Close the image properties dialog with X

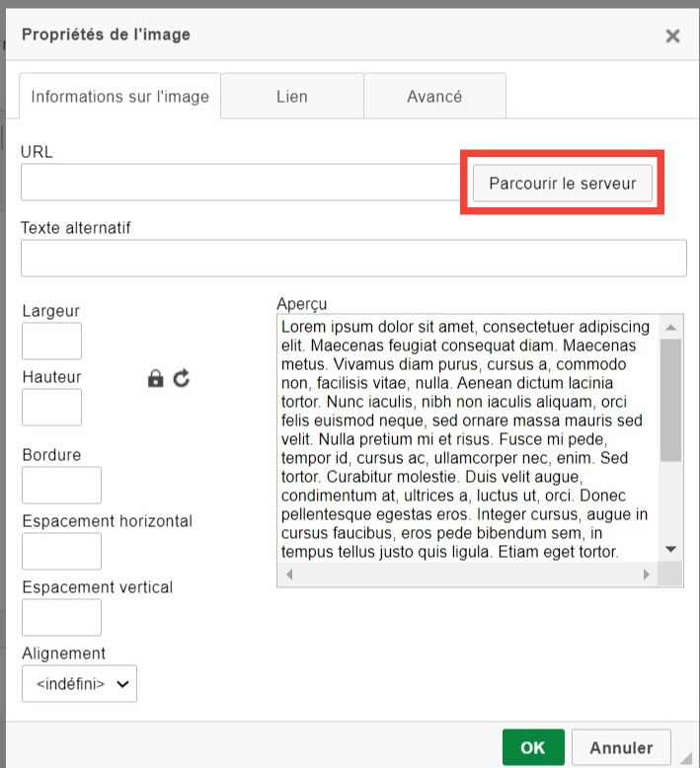point(672,36)
